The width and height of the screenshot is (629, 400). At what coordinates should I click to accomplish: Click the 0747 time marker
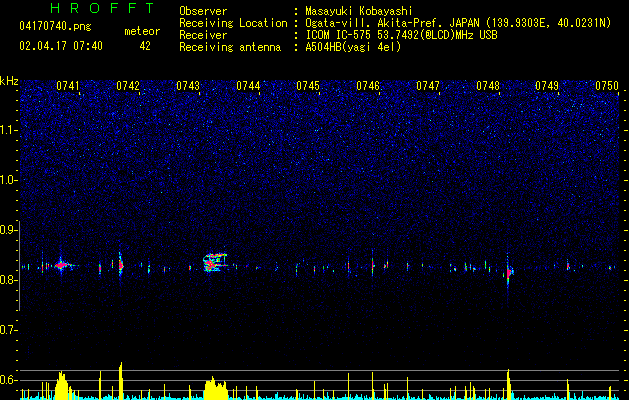[x=428, y=86]
